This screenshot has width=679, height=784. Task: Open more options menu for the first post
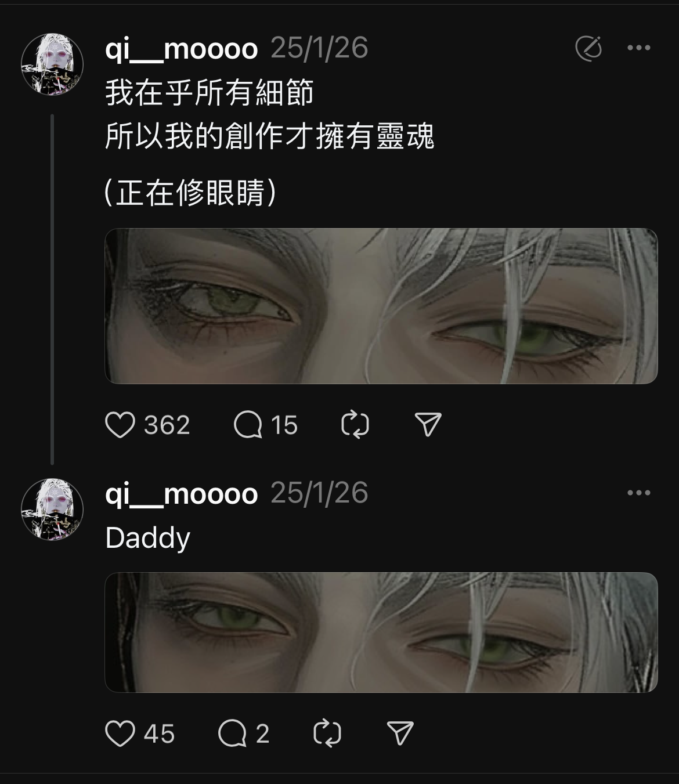(x=639, y=48)
